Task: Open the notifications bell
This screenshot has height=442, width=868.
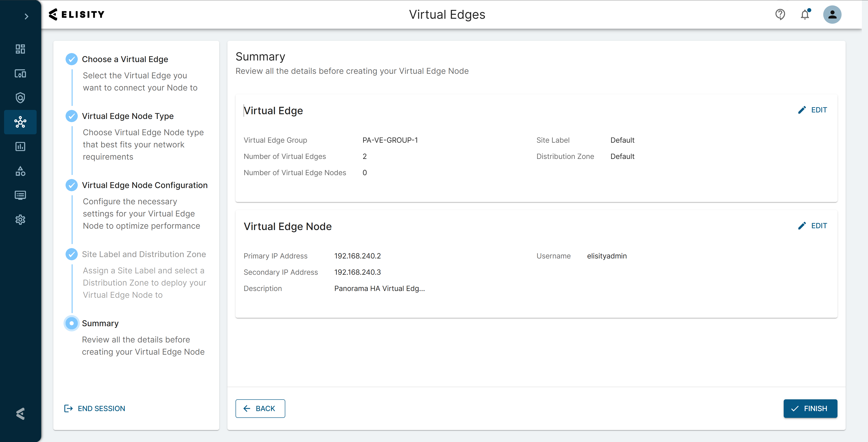Action: [x=805, y=14]
